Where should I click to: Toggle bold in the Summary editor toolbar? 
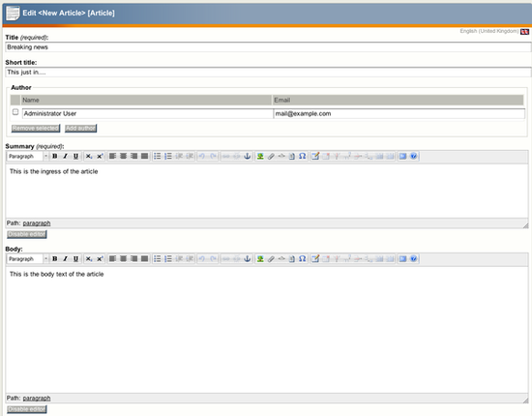[x=54, y=156]
